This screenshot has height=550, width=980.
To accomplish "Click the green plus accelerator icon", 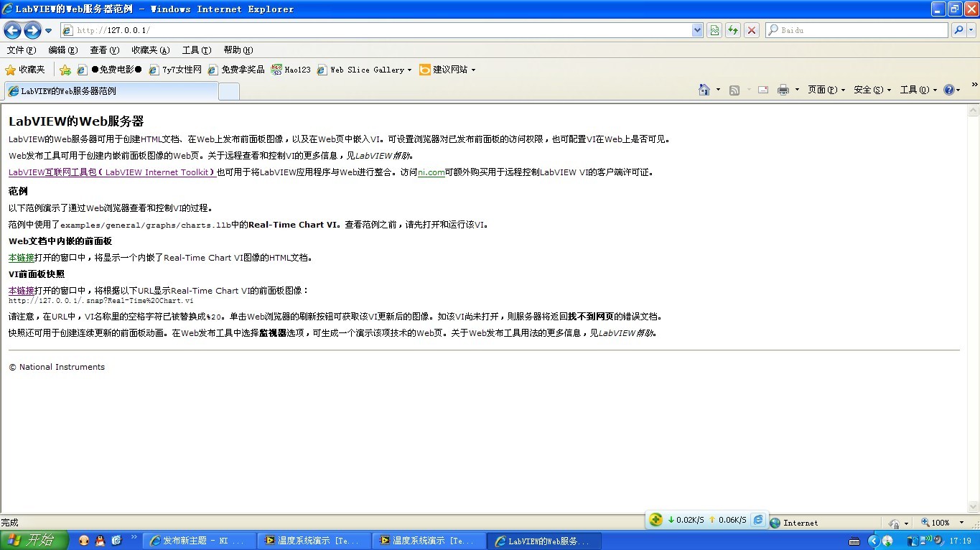I will [x=655, y=520].
